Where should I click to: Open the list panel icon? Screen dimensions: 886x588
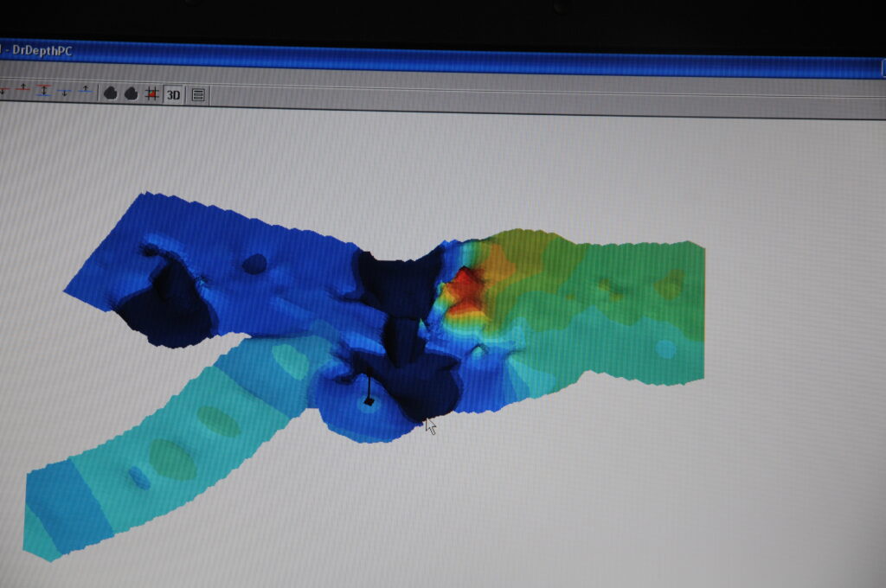point(198,95)
